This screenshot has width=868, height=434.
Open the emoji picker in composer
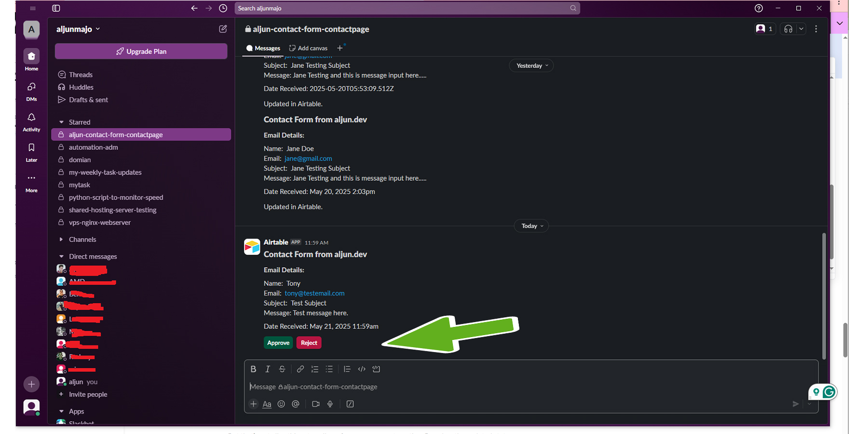281,404
